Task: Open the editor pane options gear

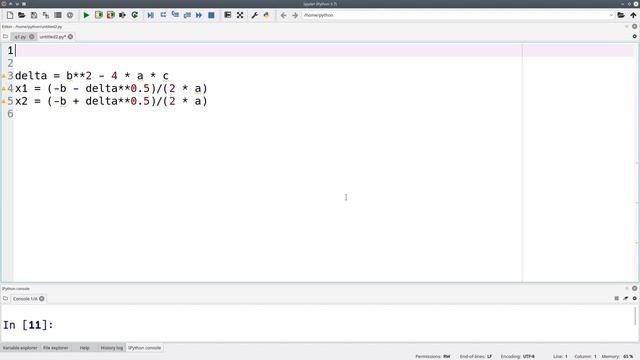Action: tap(634, 36)
